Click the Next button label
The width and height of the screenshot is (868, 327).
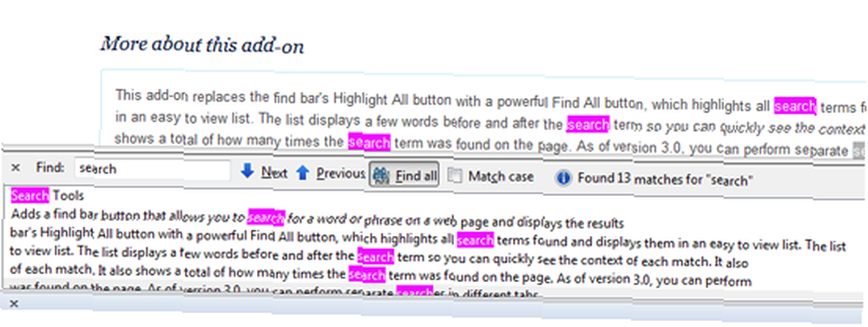[x=274, y=173]
